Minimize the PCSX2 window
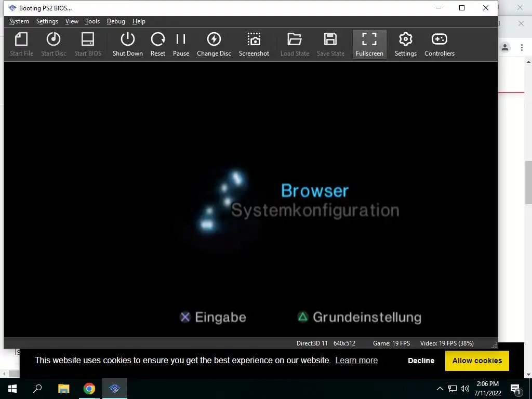The image size is (532, 399). point(438,8)
